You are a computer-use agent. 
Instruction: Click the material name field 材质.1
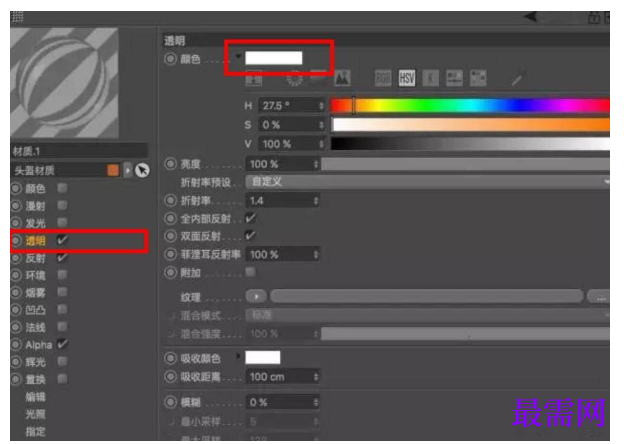point(80,151)
